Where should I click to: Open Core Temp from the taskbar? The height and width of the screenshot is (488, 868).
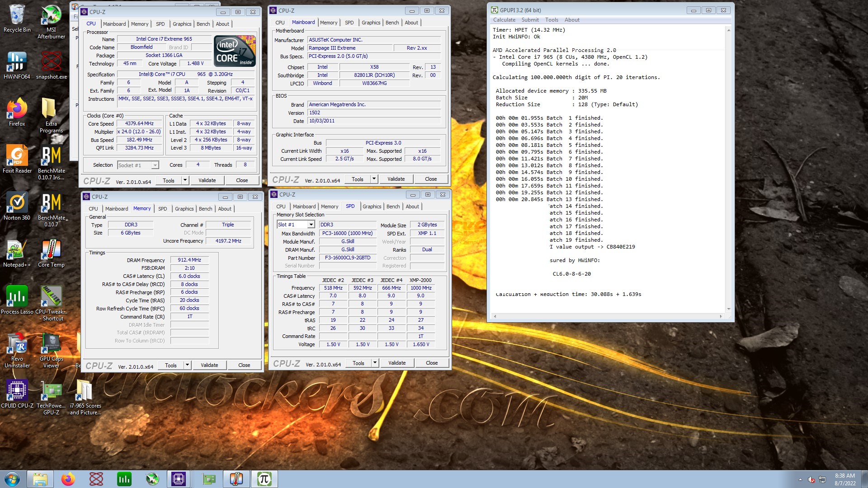236,479
